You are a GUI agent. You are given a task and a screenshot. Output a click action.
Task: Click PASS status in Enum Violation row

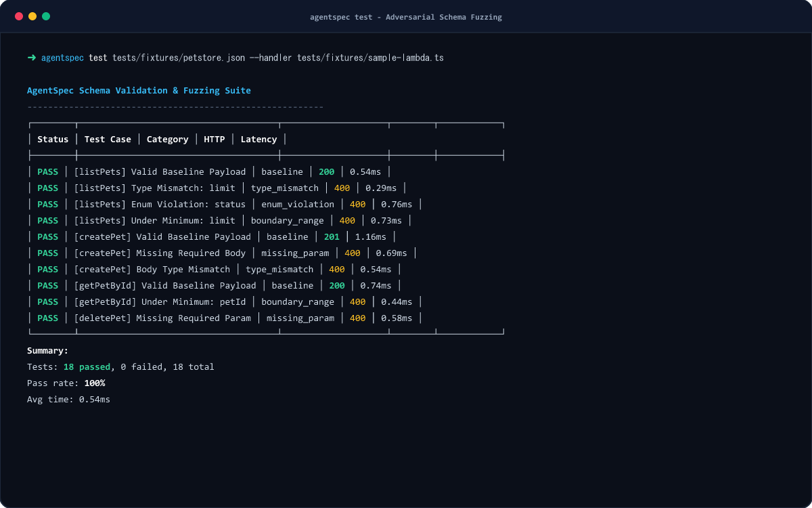pos(47,205)
